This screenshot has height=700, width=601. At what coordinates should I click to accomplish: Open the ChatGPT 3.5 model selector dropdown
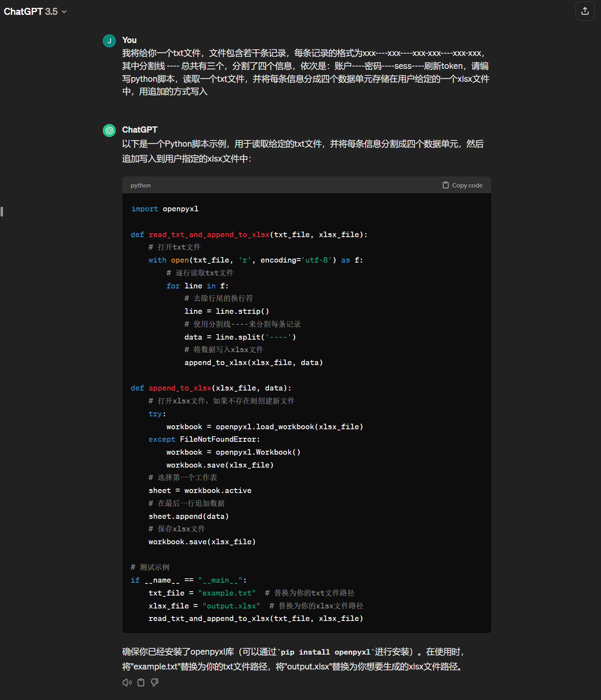point(35,12)
